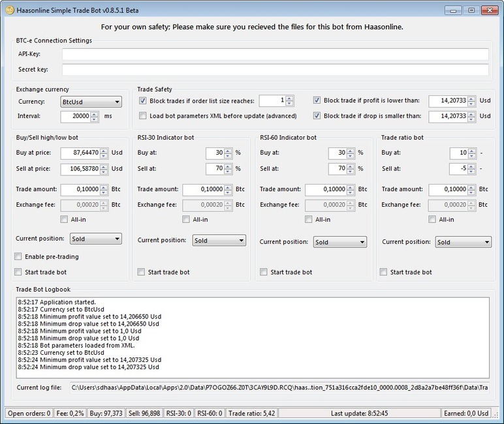This screenshot has height=424, width=504.
Task: Check All-in in RSI-60 Indicator bot
Action: tap(308, 219)
